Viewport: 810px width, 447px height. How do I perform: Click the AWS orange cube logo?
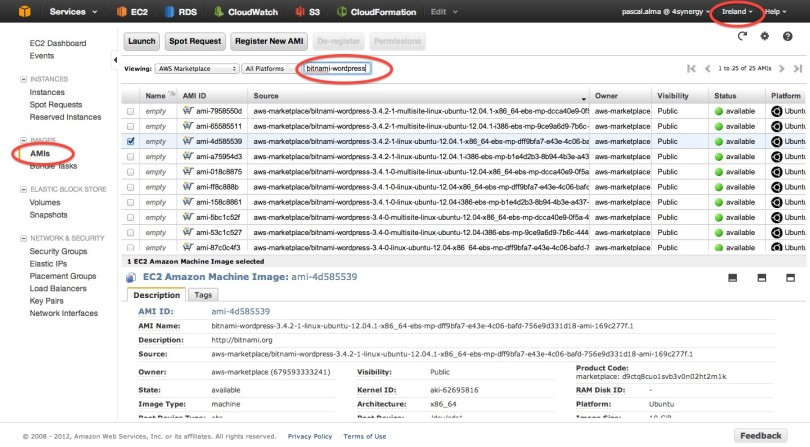pos(24,11)
